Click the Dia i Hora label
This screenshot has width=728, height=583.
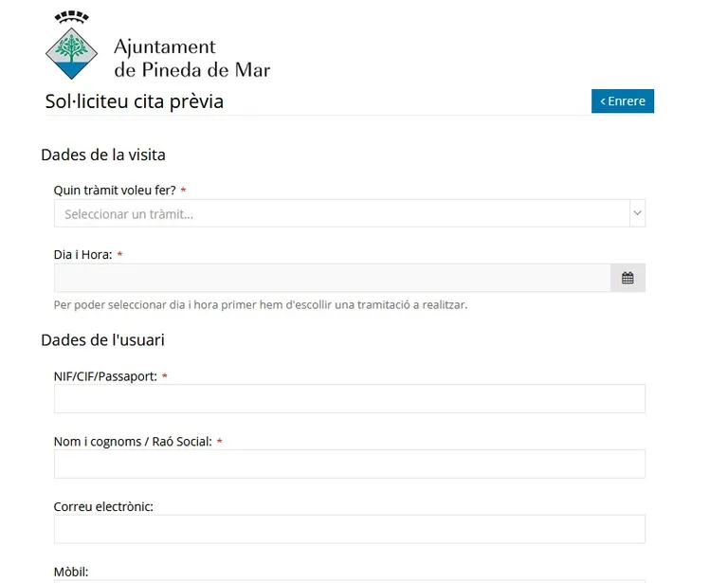(83, 254)
